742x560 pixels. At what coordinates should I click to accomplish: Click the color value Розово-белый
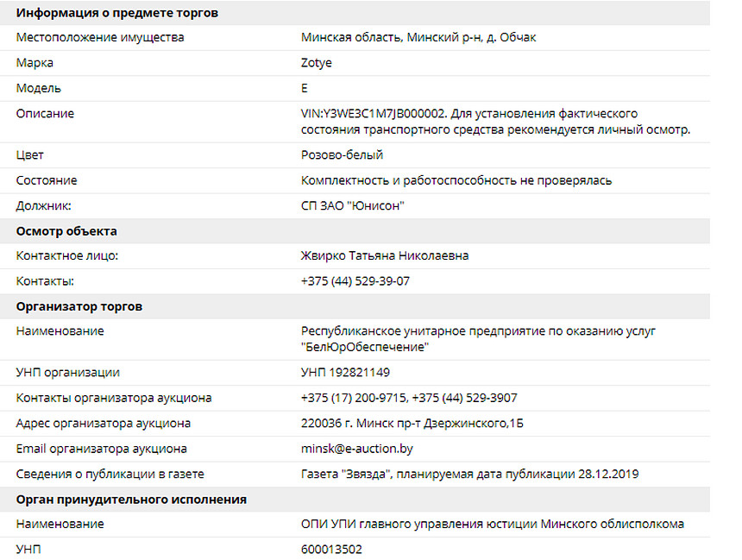(342, 154)
